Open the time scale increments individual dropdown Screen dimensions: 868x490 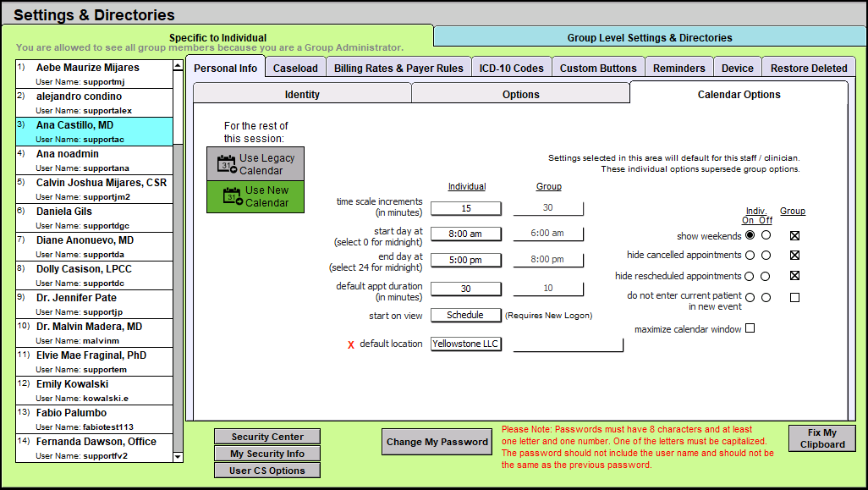pos(465,208)
